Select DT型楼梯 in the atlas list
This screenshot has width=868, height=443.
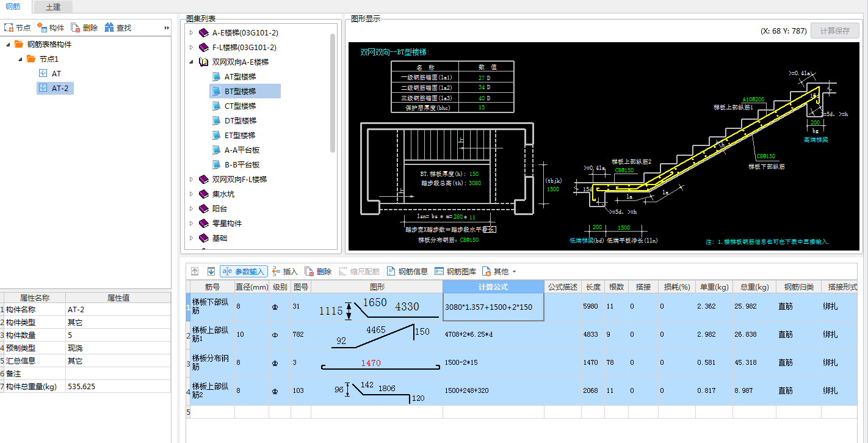pyautogui.click(x=240, y=120)
